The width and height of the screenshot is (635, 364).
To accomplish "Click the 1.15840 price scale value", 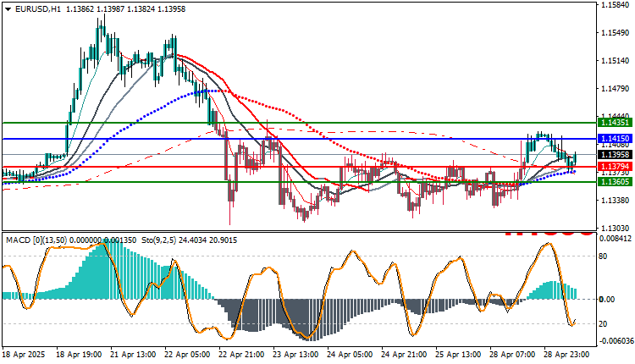I will 616,5.
